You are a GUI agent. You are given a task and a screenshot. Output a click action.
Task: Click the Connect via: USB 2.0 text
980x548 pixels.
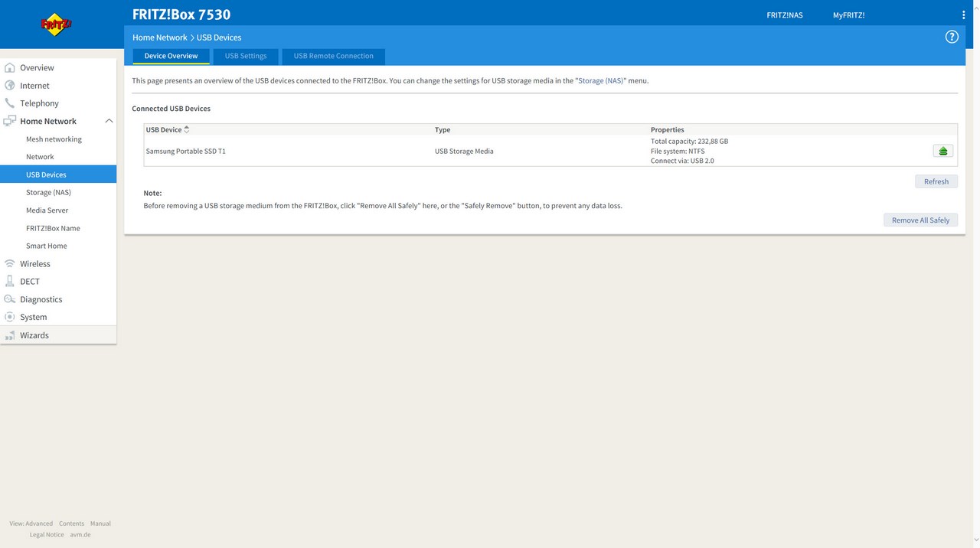click(682, 161)
